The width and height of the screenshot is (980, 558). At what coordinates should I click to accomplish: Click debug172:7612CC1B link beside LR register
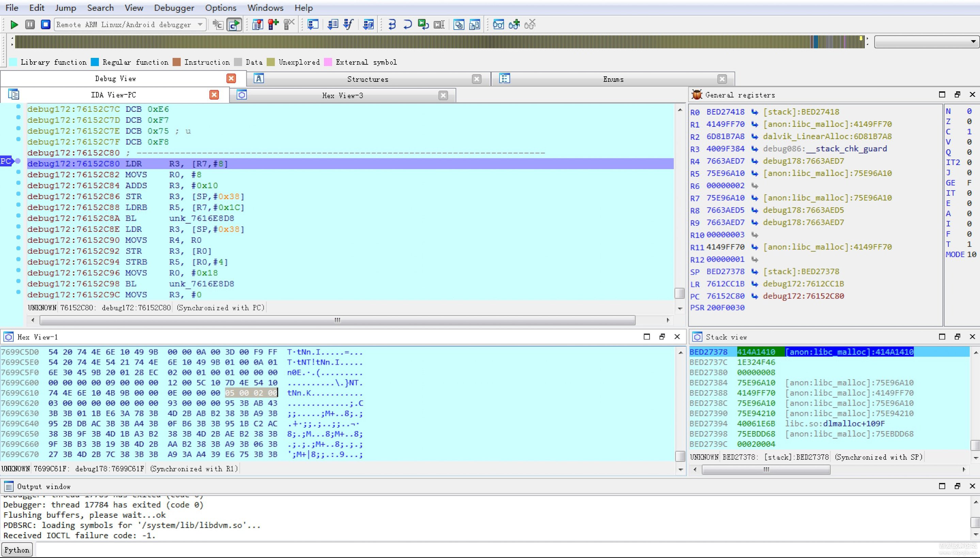click(803, 284)
